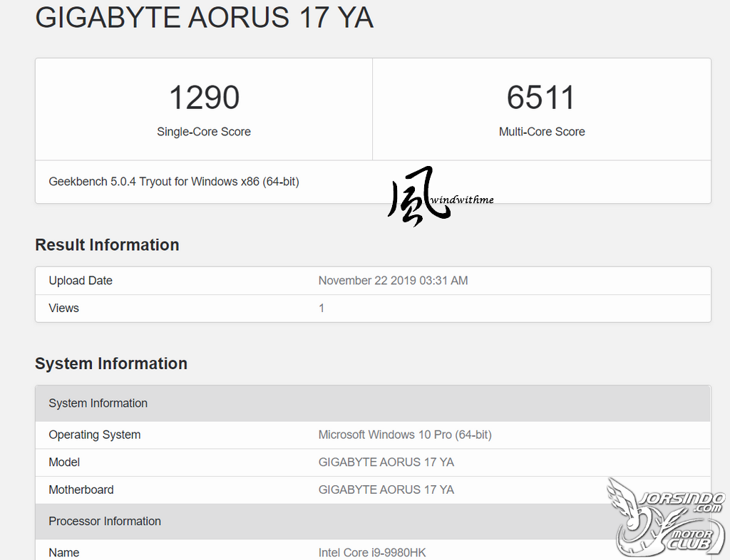
Task: Click the Result Information heading
Action: tap(107, 244)
